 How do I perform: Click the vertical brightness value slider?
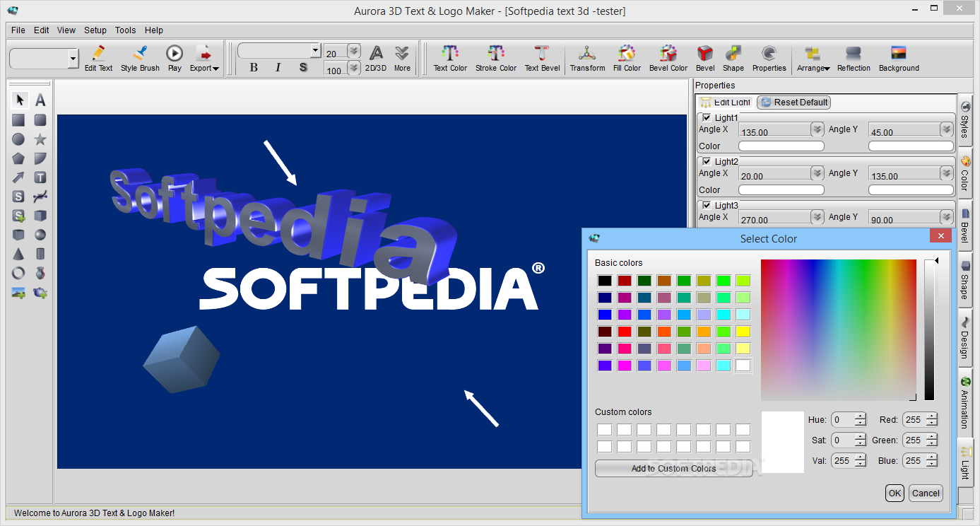click(930, 330)
